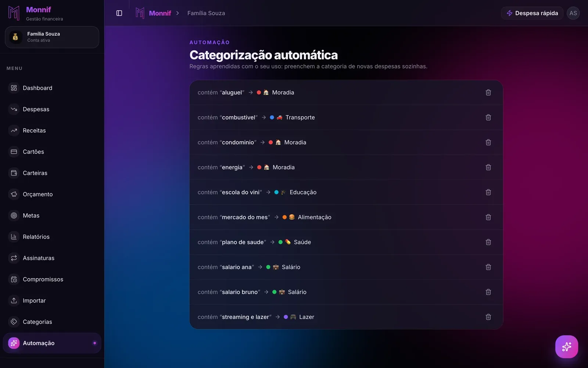Click the Transporte category label
The image size is (588, 368).
300,117
